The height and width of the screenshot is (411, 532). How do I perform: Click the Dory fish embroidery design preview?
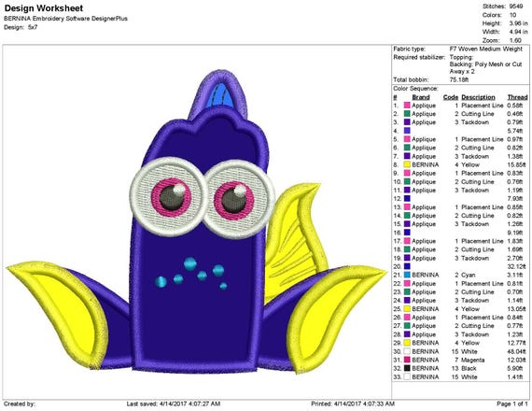[196, 222]
